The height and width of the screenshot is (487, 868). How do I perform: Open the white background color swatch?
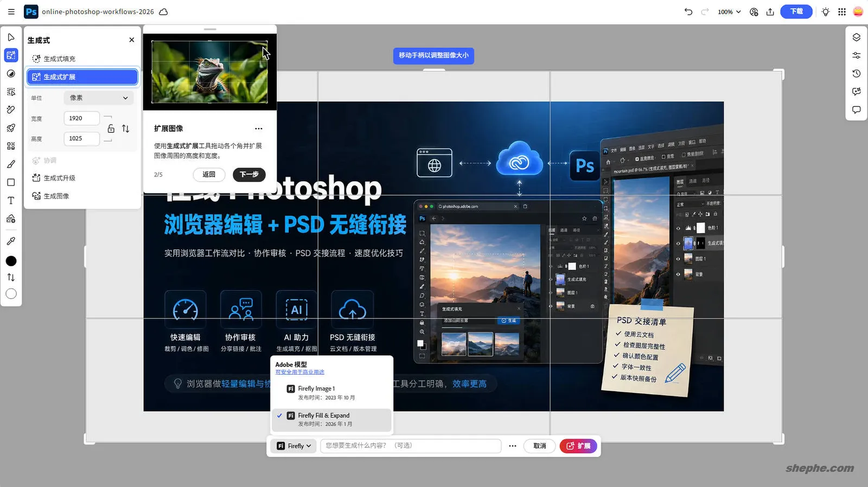[x=11, y=294]
